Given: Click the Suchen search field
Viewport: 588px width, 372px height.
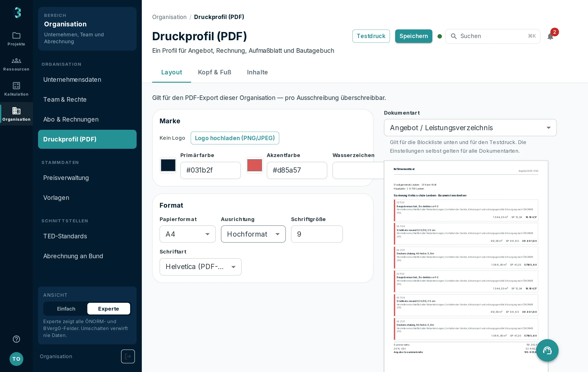Looking at the screenshot, I should [493, 36].
